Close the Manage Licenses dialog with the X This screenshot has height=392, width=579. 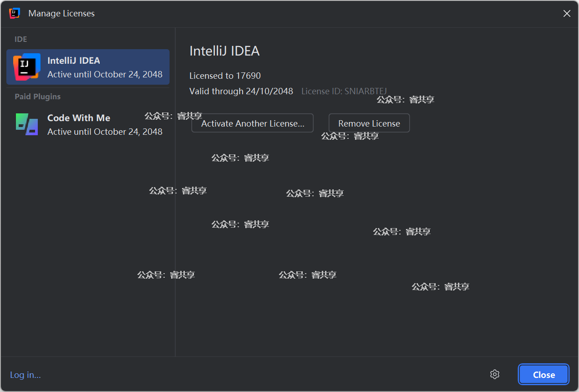(x=567, y=14)
